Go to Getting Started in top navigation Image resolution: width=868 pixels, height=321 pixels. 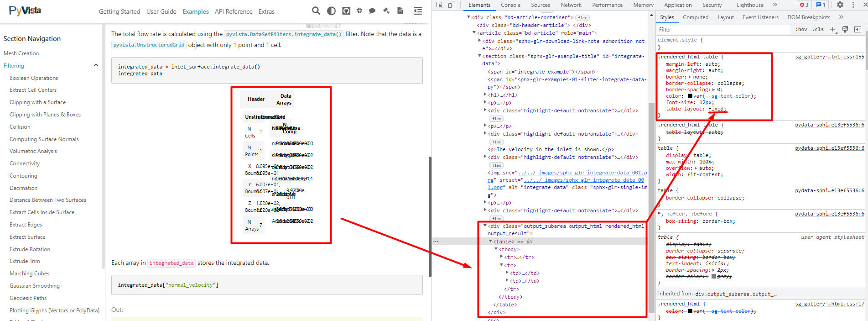[x=120, y=11]
